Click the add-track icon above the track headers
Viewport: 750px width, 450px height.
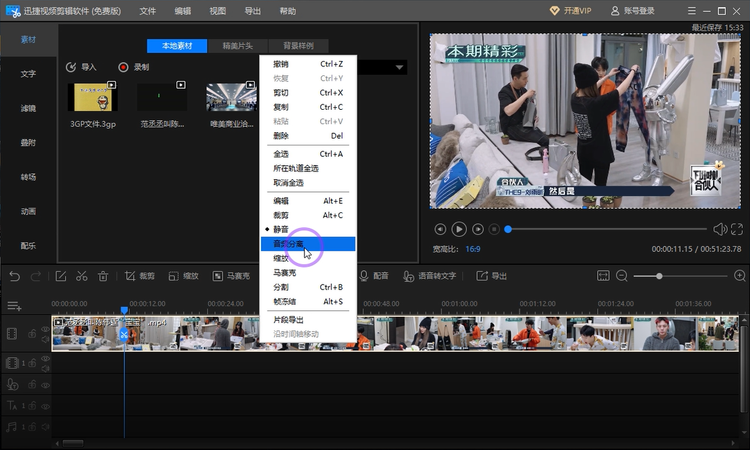(14, 306)
